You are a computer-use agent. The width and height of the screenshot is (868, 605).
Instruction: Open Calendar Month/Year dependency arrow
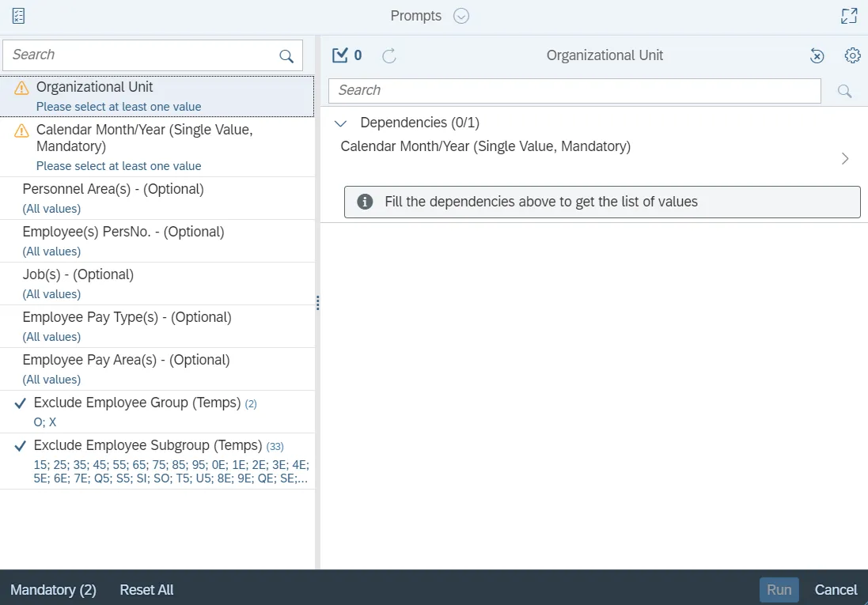click(x=845, y=158)
